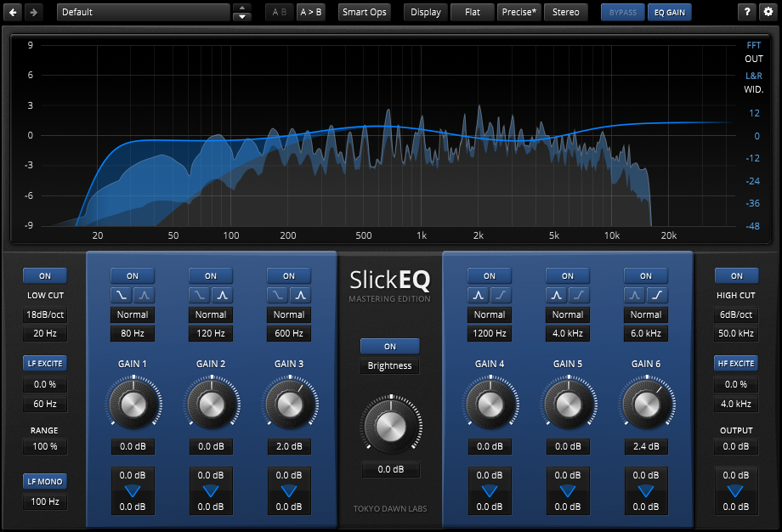
Task: Switch the Display view
Action: (425, 12)
